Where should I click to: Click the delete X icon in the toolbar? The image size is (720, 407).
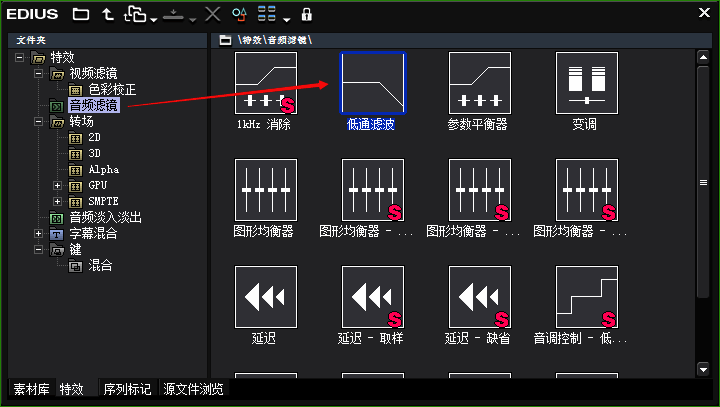pos(212,14)
